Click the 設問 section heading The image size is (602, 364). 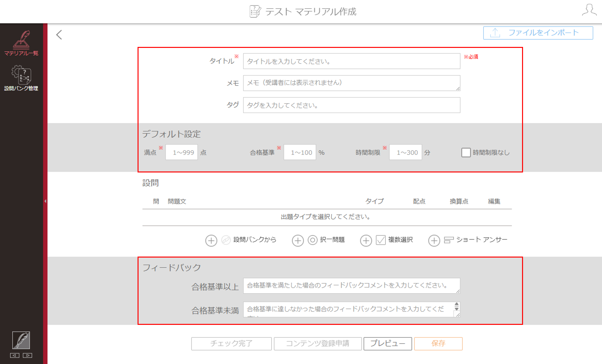(150, 183)
